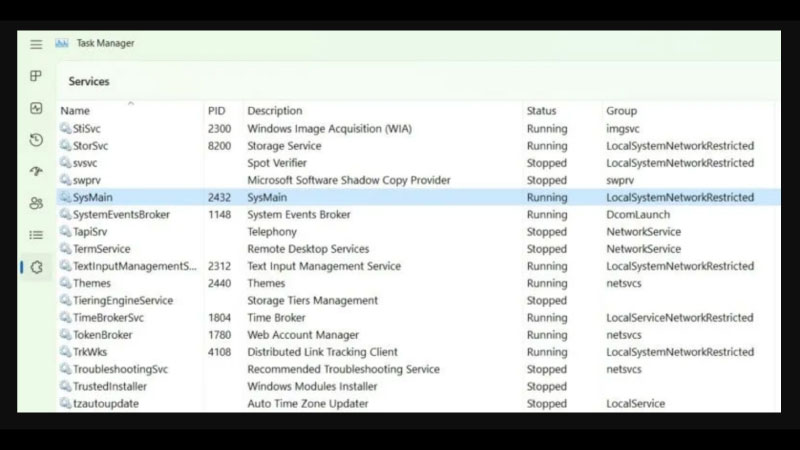Screen dimensions: 800x450
Task: Click the System Events Broker description
Action: point(299,214)
